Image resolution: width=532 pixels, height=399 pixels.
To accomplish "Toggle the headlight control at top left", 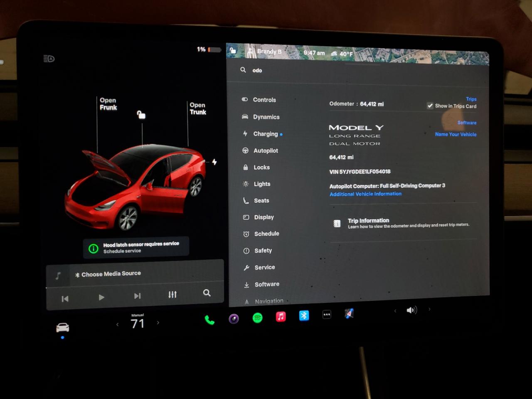I will coord(48,58).
